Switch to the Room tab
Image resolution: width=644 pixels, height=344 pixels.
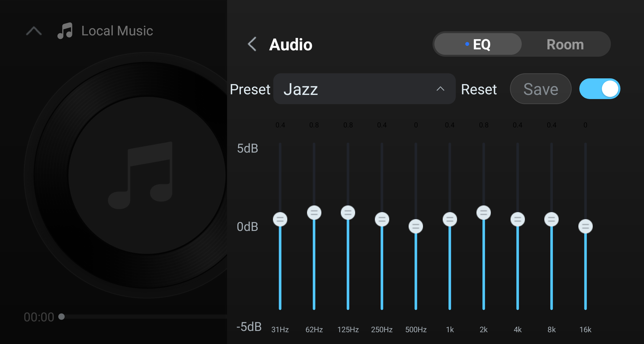[x=565, y=44]
